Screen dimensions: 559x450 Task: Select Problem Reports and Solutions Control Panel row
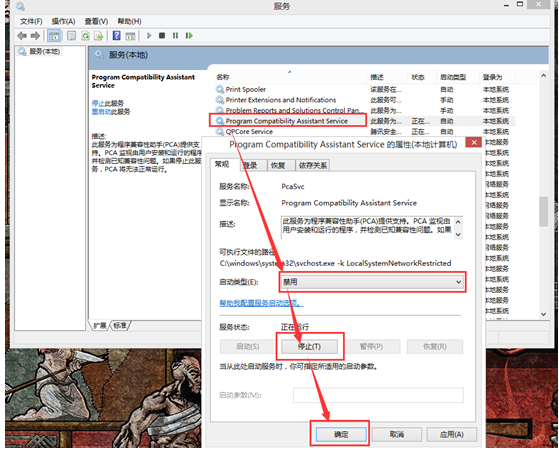363,110
